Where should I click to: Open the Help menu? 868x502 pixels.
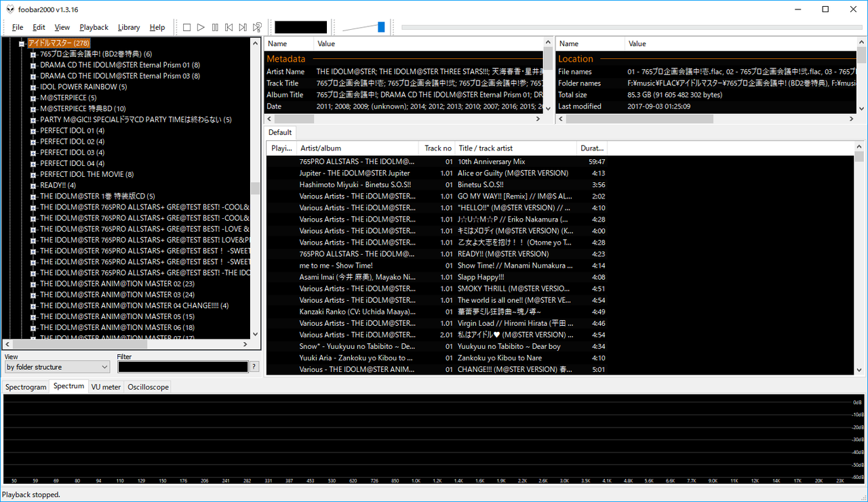pyautogui.click(x=157, y=27)
